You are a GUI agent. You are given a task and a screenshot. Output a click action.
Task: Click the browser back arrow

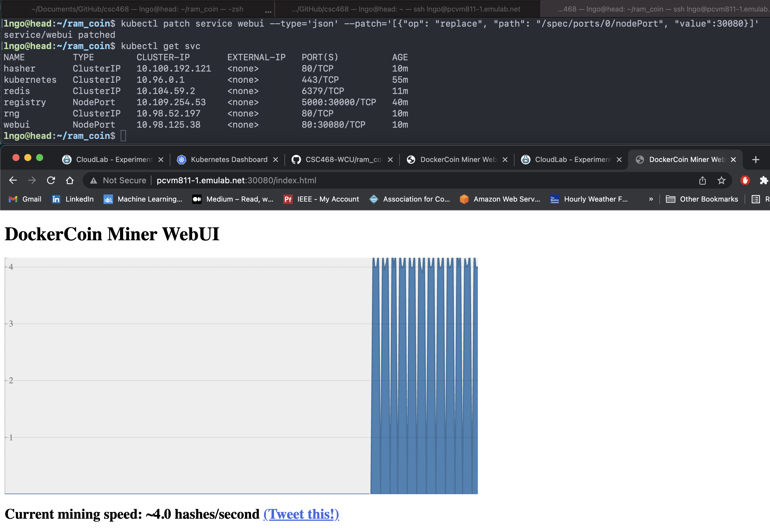[x=13, y=180]
